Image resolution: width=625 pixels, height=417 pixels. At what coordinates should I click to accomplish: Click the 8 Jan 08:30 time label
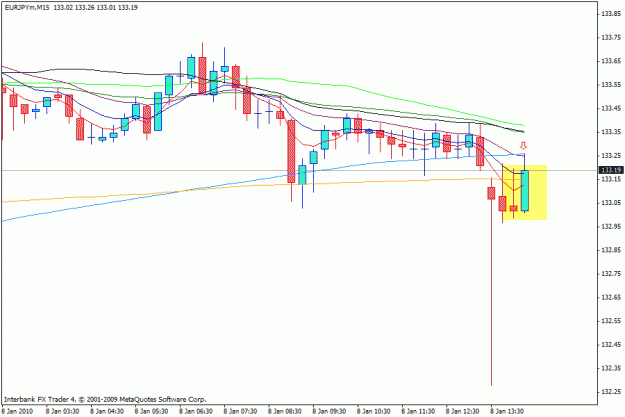point(285,411)
